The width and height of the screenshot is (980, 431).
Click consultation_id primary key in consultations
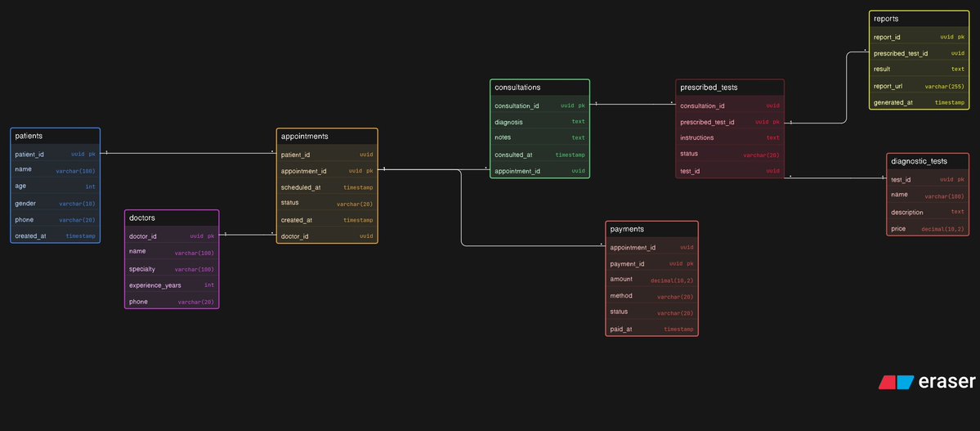[540, 106]
